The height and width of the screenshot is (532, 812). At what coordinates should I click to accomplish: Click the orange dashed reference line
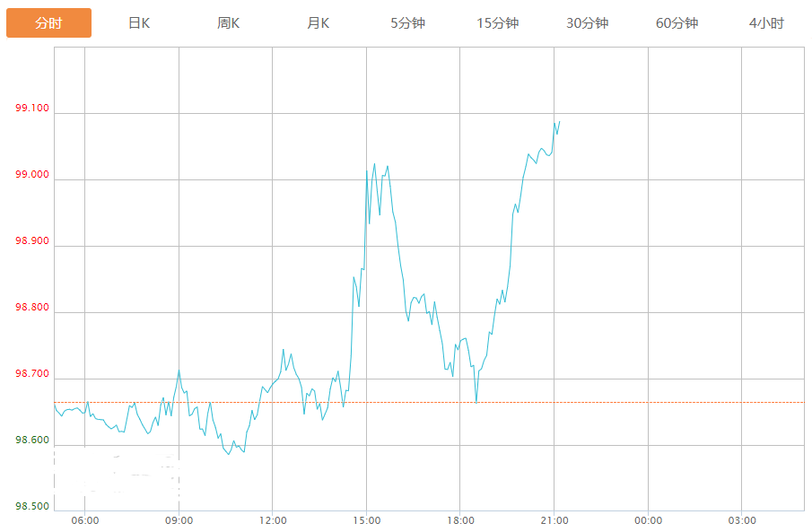pos(682,402)
